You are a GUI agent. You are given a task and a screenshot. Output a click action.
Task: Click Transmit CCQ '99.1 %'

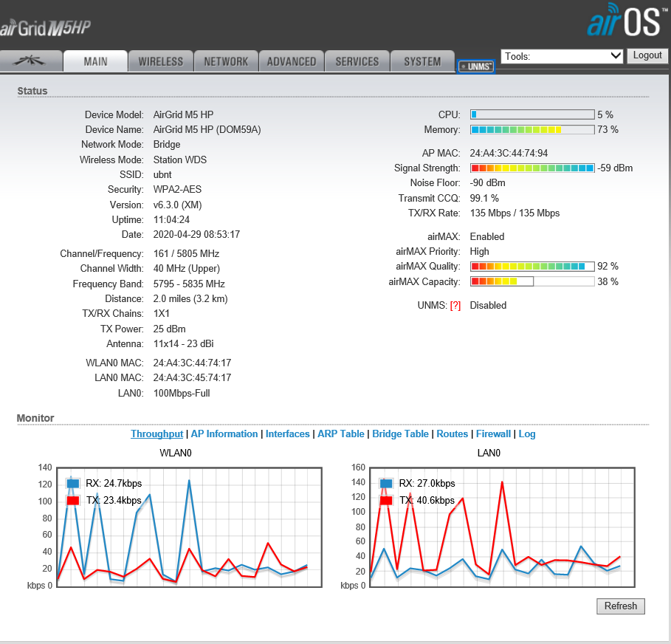(484, 198)
